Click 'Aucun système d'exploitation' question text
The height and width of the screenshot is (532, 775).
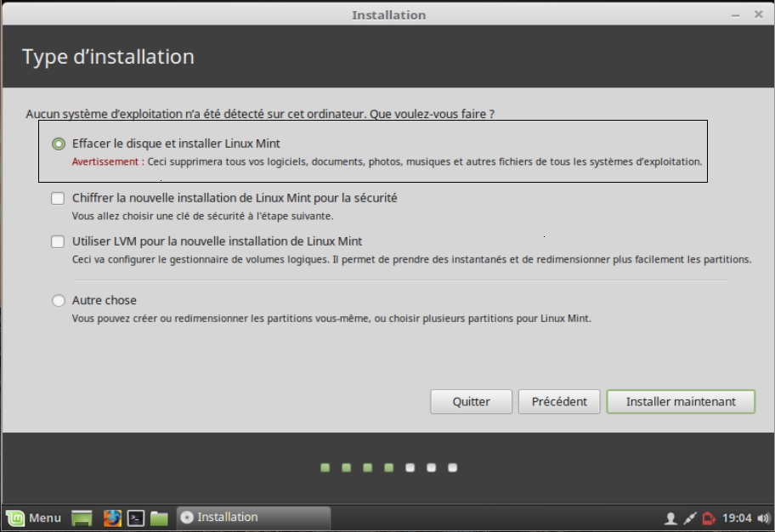(260, 114)
